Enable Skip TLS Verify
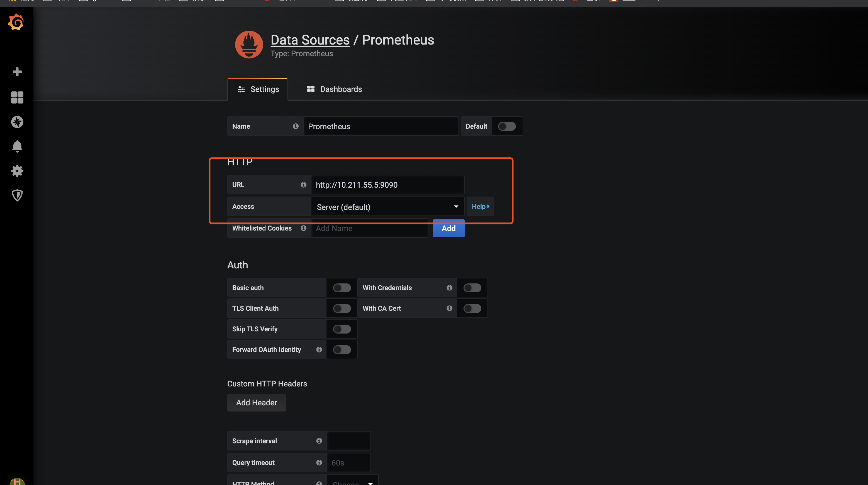Viewport: 868px width, 485px height. (342, 329)
